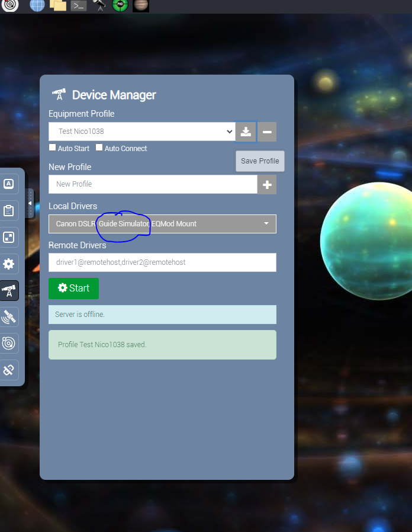Image resolution: width=412 pixels, height=532 pixels.
Task: Open the planet icon app in taskbar
Action: (141, 5)
